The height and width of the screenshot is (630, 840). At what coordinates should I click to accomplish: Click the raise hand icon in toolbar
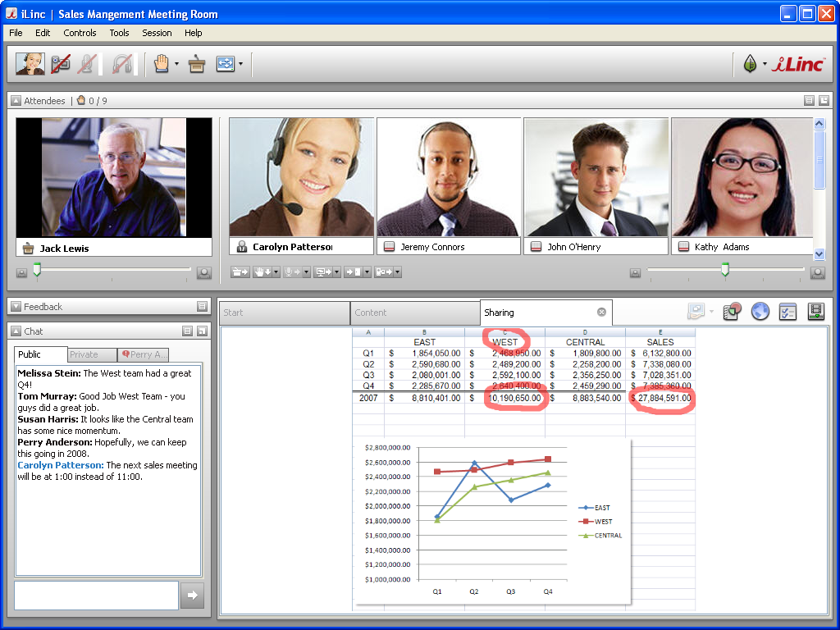(162, 64)
